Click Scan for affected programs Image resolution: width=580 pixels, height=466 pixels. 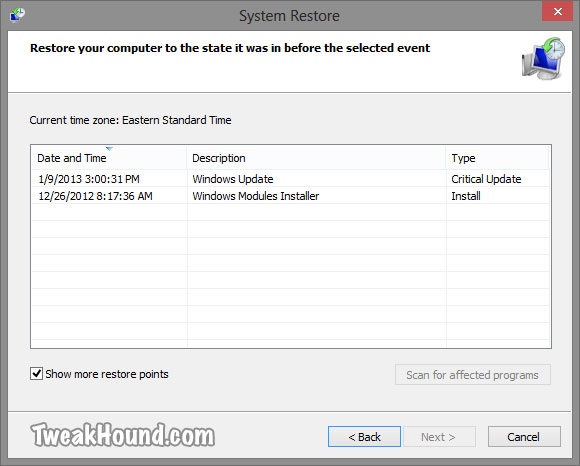(x=472, y=375)
